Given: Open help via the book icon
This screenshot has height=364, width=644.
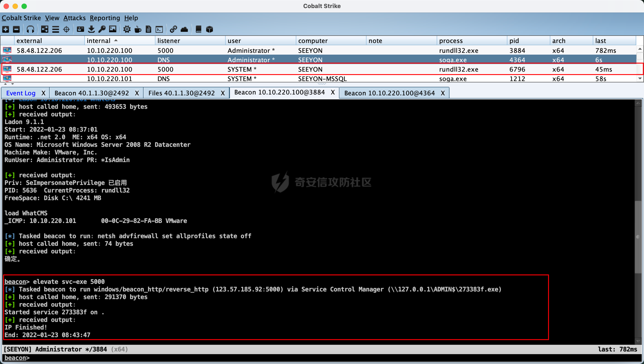Looking at the screenshot, I should point(199,29).
